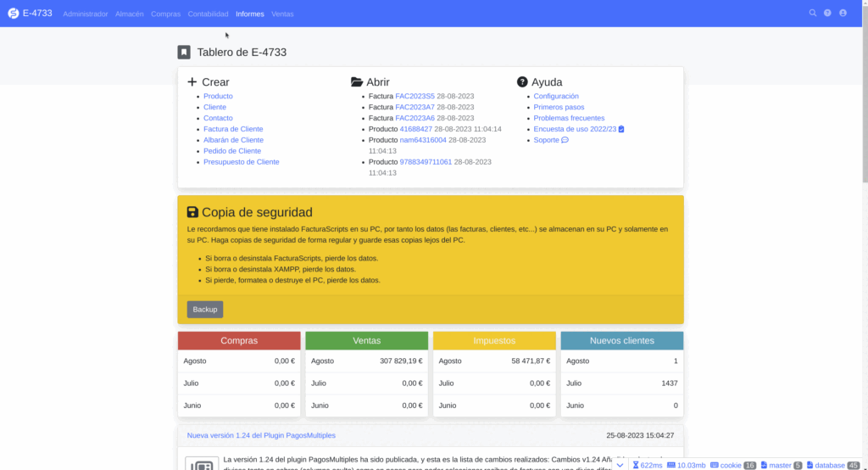Viewport: 868px width, 470px height.
Task: Click the search magnifier icon in navbar
Action: point(813,14)
